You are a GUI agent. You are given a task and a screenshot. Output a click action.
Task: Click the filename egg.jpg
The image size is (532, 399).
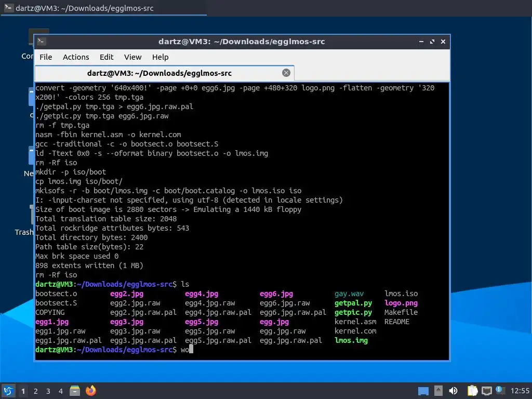tap(274, 322)
